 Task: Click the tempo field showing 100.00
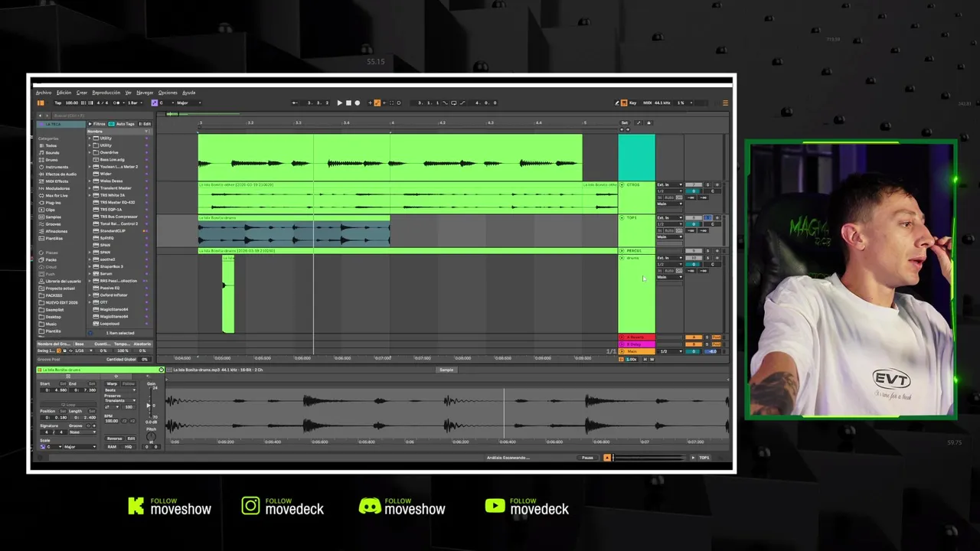(x=72, y=103)
